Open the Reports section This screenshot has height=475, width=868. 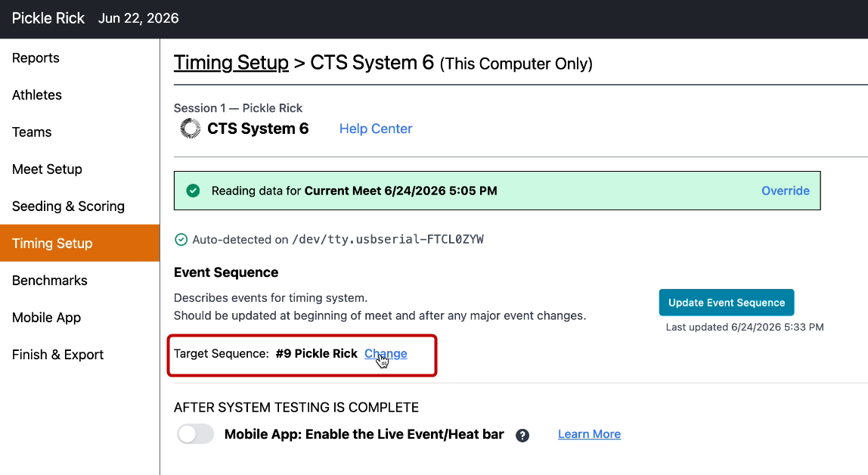coord(79,57)
